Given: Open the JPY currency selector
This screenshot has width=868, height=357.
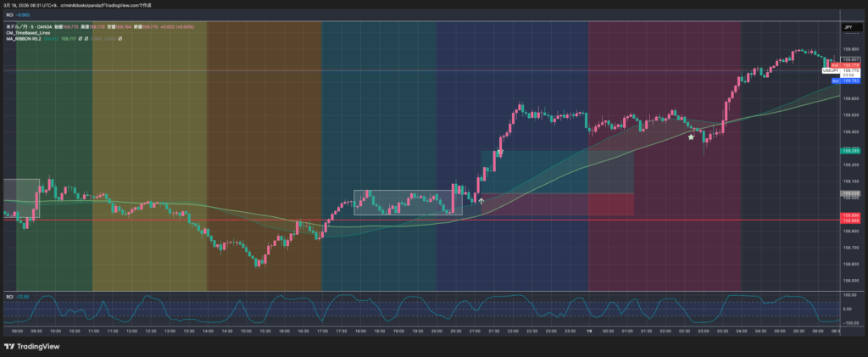Looking at the screenshot, I should click(848, 28).
